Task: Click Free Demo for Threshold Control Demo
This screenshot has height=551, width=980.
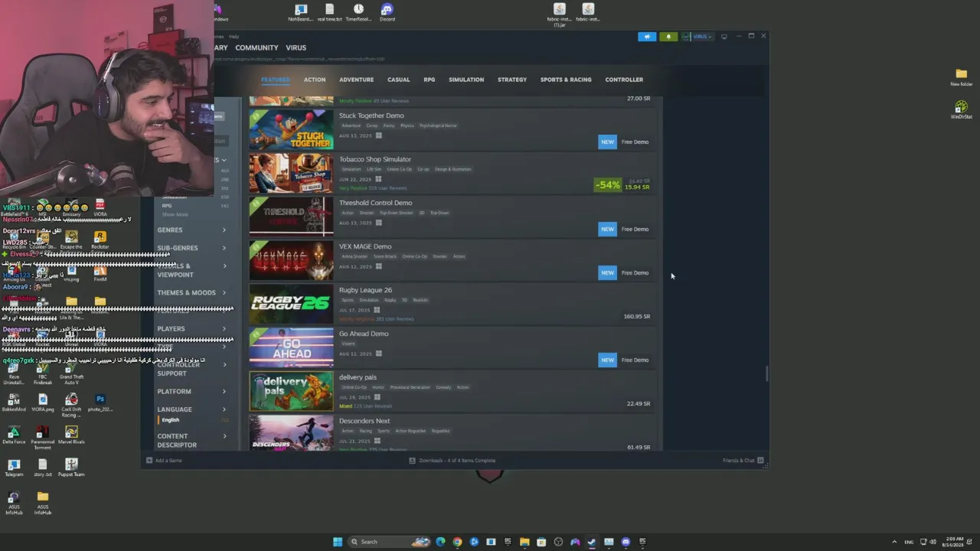Action: click(635, 229)
